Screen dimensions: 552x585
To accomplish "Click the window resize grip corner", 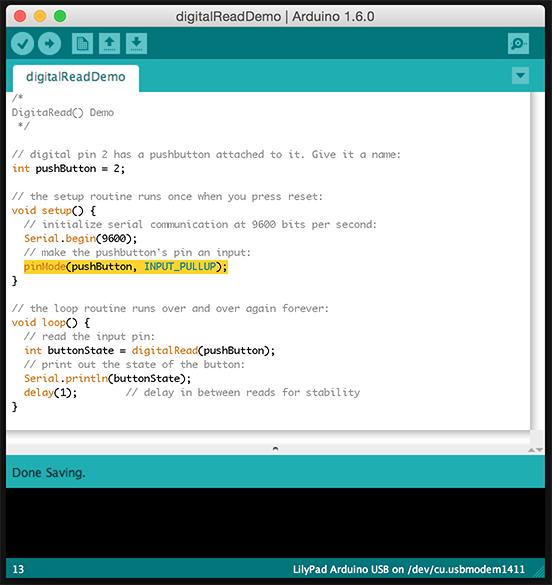I will [x=539, y=572].
